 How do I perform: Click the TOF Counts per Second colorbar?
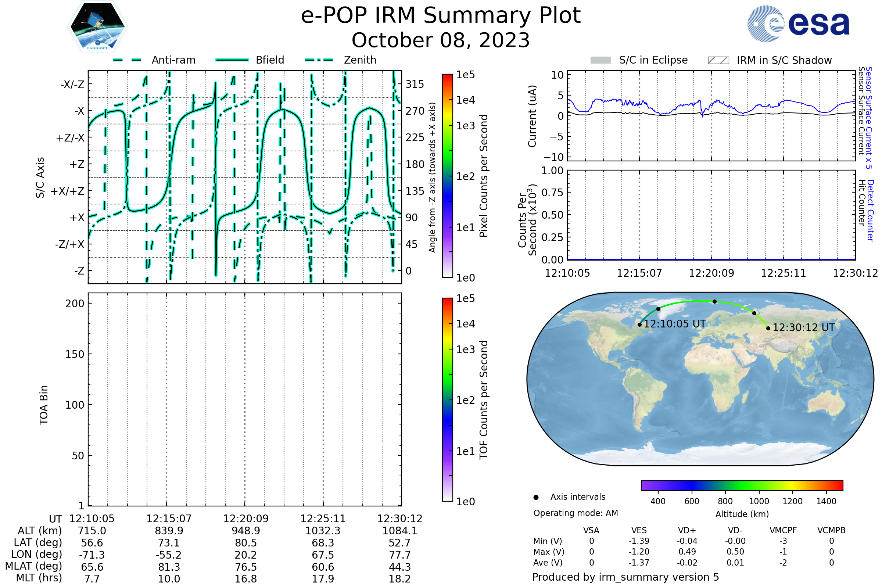coord(447,399)
